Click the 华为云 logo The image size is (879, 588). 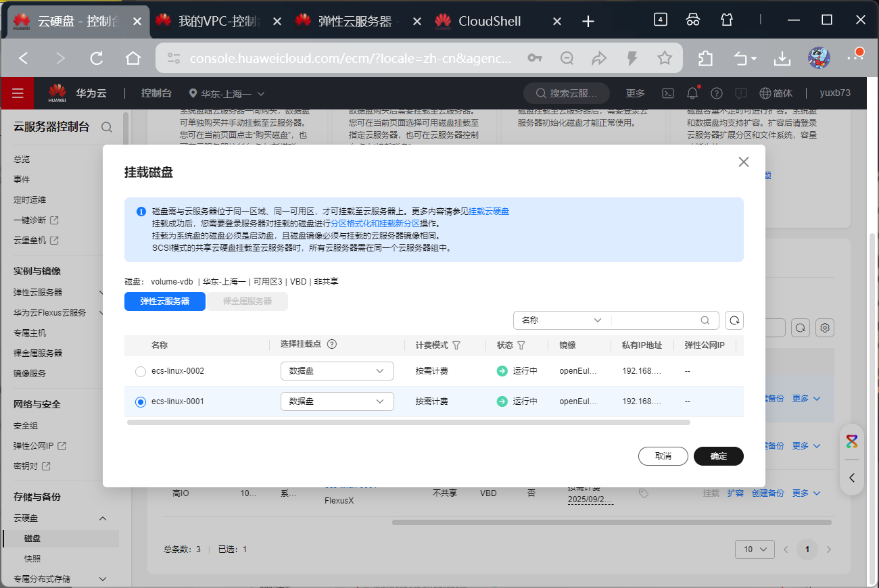(x=77, y=93)
